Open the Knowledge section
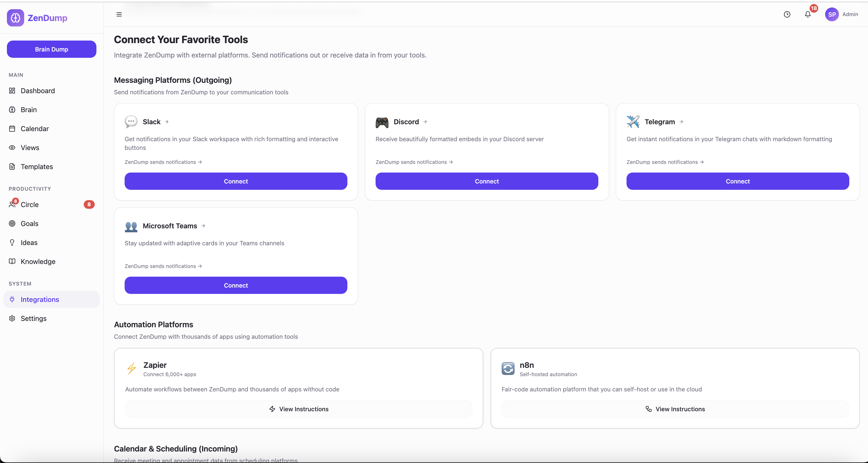Screen dimensions: 868x463 pos(52,261)
